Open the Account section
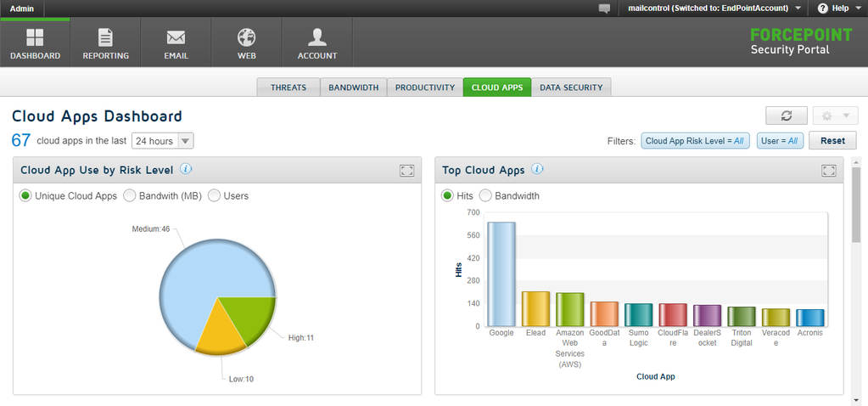Screen dimensions: 868x406 click(317, 42)
